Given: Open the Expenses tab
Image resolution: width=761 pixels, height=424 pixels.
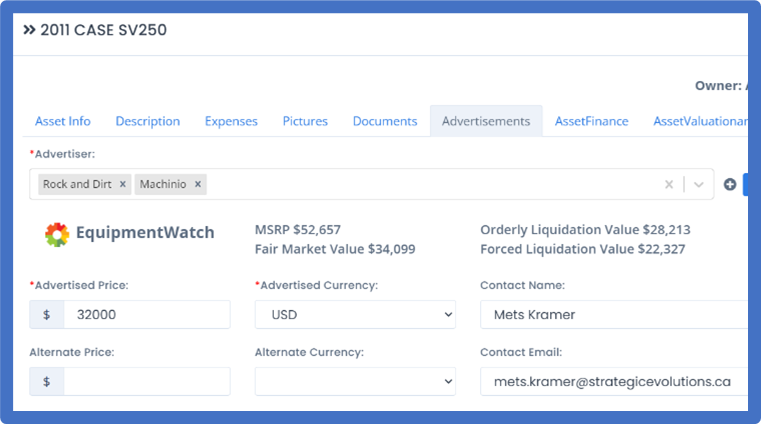Looking at the screenshot, I should coord(231,121).
